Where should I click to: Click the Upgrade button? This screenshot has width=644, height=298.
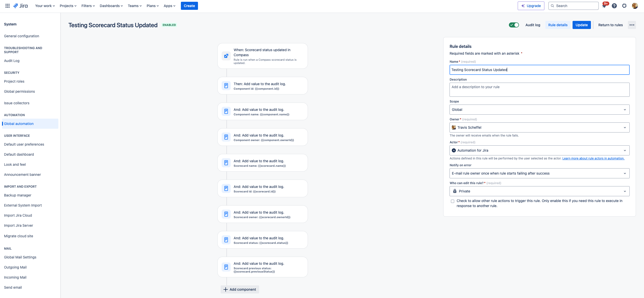point(531,6)
